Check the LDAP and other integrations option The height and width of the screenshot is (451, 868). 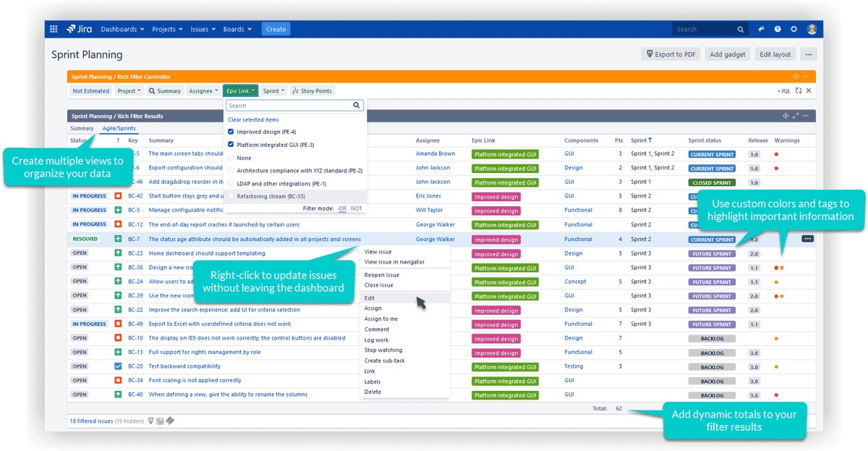pyautogui.click(x=231, y=184)
